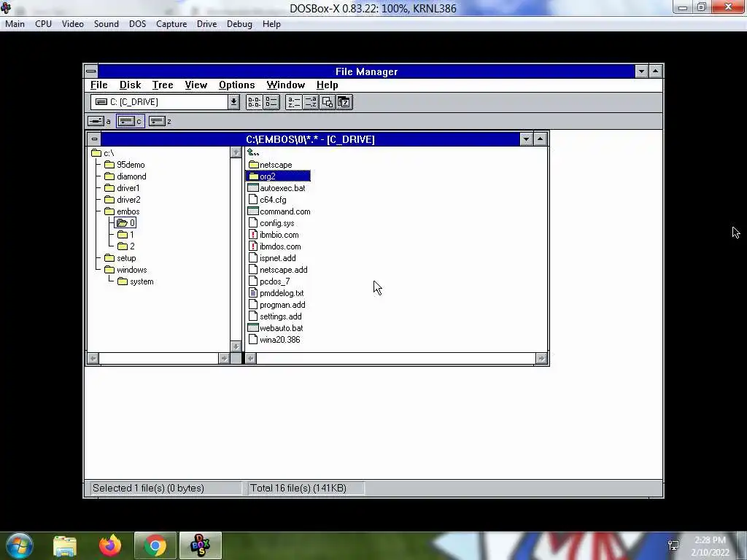The width and height of the screenshot is (747, 560).
Task: Click the netscape folder icon in file list
Action: [253, 165]
